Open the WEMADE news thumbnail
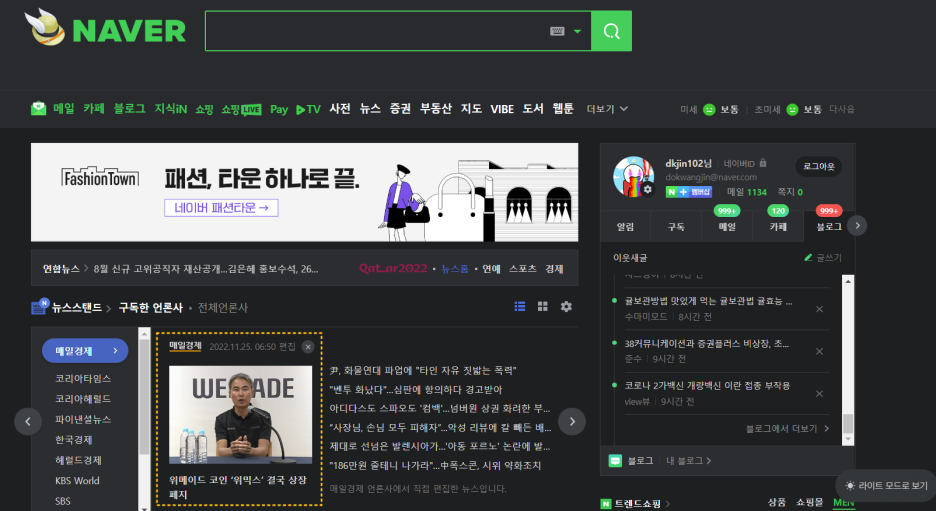This screenshot has height=511, width=936. [241, 415]
